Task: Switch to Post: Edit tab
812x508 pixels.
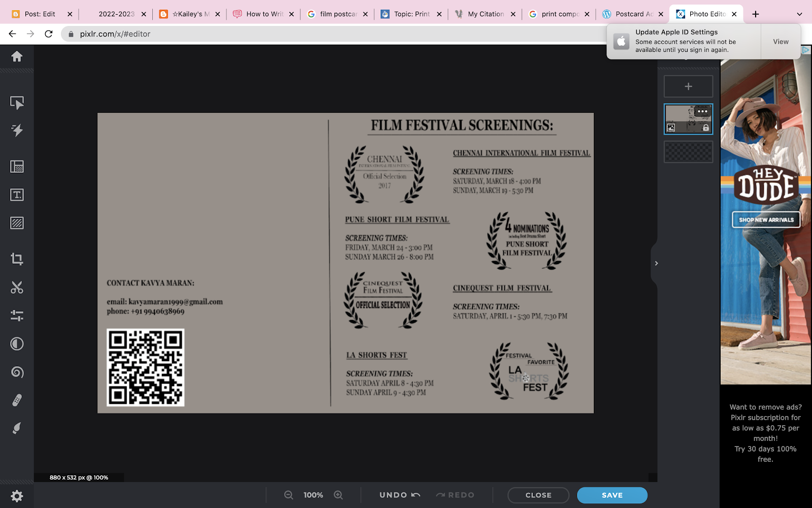Action: tap(40, 14)
